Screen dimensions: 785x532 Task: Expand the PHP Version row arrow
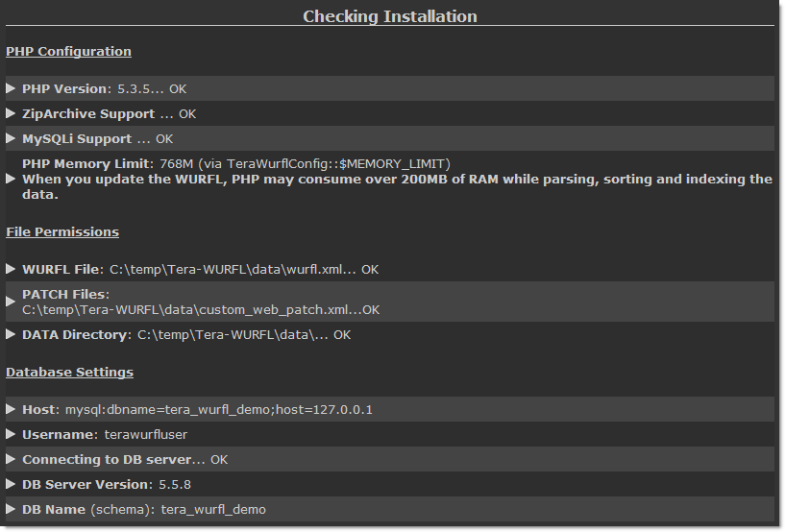pos(11,88)
